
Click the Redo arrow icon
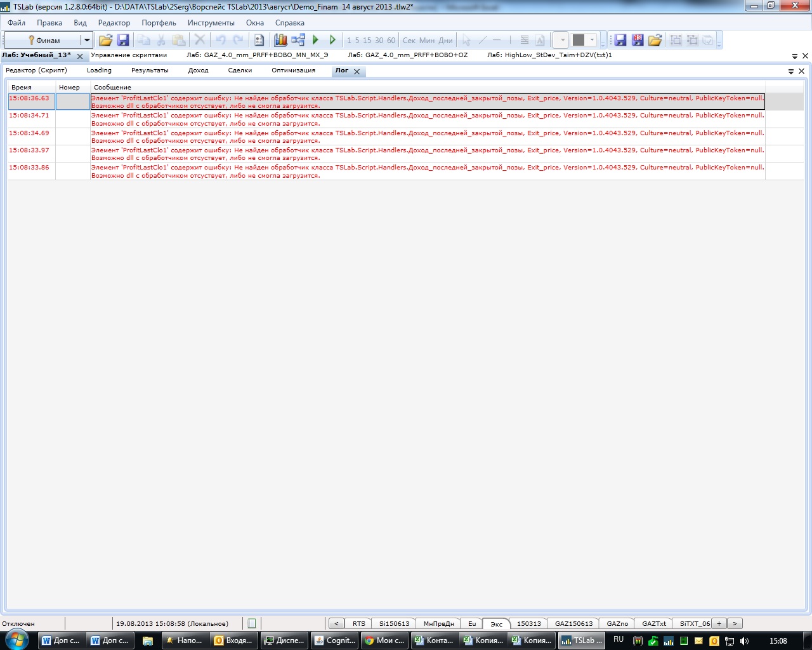click(x=238, y=40)
